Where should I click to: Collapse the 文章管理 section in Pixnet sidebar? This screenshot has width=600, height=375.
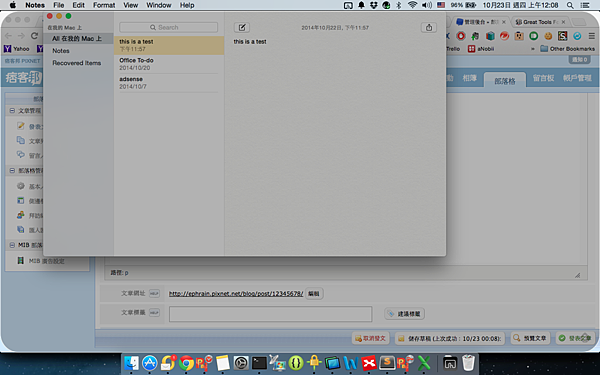pyautogui.click(x=12, y=111)
